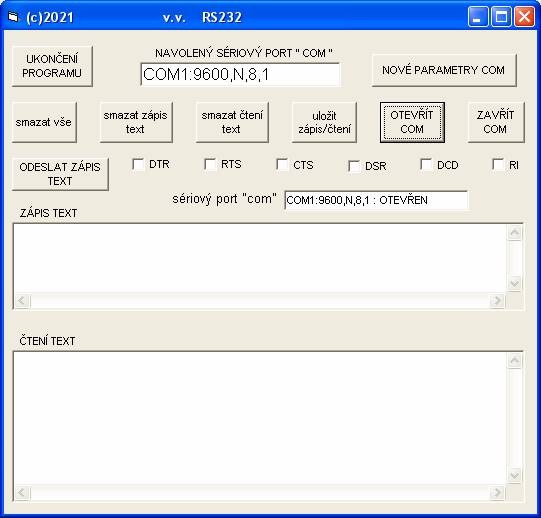Click smazat čtení text button
This screenshot has width=541, height=518.
click(232, 122)
